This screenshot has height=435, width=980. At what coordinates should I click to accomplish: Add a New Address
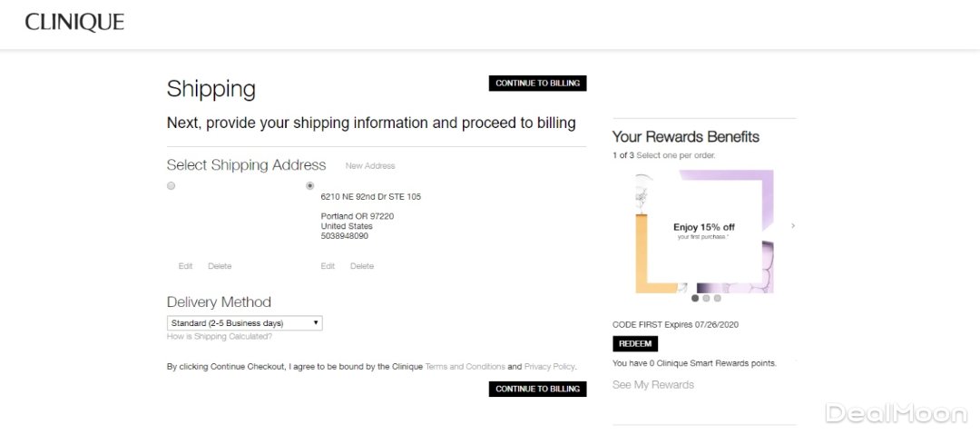click(x=370, y=166)
